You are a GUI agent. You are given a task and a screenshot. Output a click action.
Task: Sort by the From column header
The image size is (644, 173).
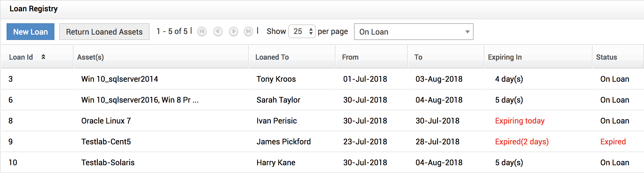tap(350, 57)
